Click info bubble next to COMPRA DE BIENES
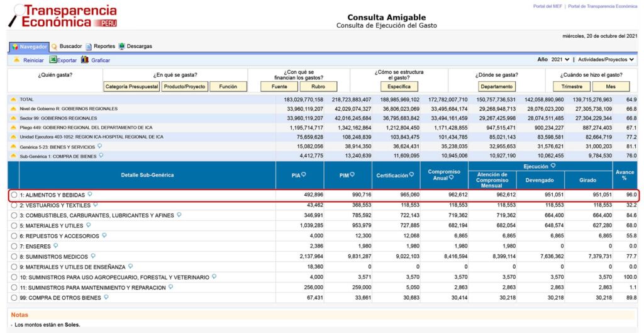The image size is (644, 333). click(101, 155)
